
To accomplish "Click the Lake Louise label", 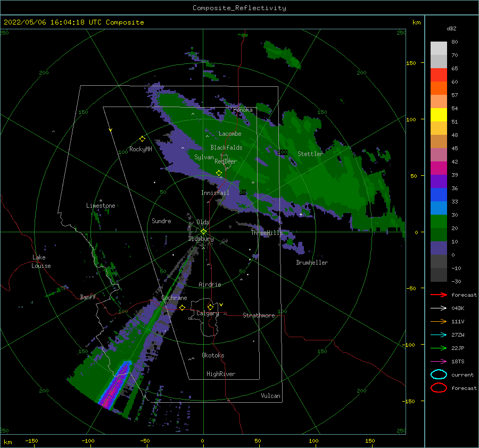I will pyautogui.click(x=41, y=262).
